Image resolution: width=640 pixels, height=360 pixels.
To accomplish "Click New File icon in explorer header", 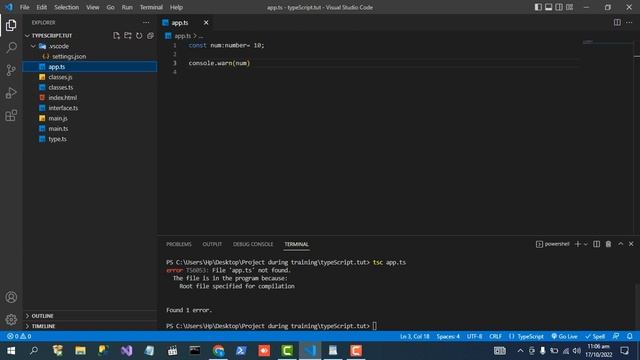I will 116,36.
